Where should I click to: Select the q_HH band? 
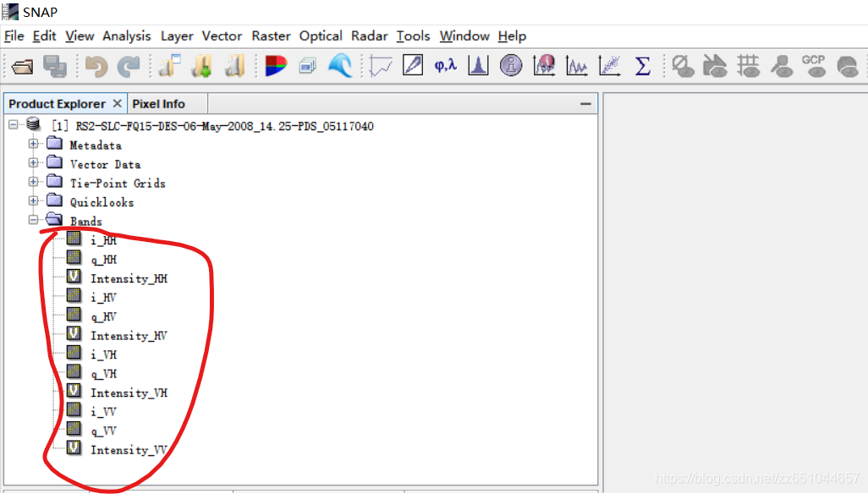pos(103,260)
